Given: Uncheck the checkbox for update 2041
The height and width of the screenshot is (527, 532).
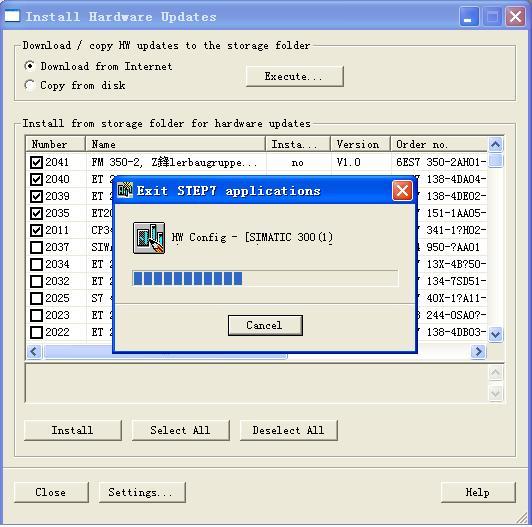Looking at the screenshot, I should coord(36,162).
